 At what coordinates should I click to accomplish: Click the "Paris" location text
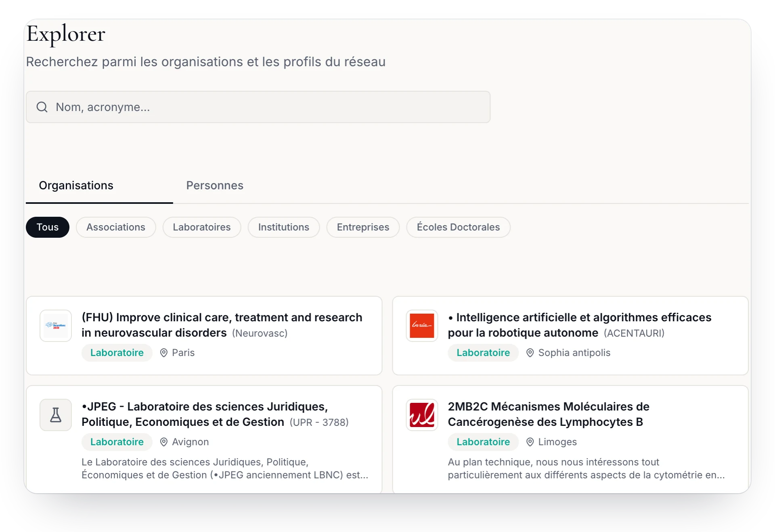183,353
